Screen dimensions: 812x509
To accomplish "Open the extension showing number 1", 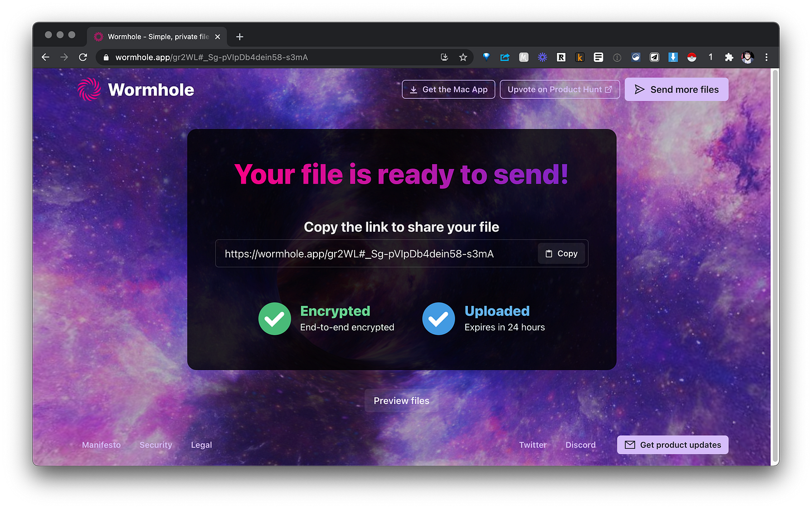I will 710,57.
